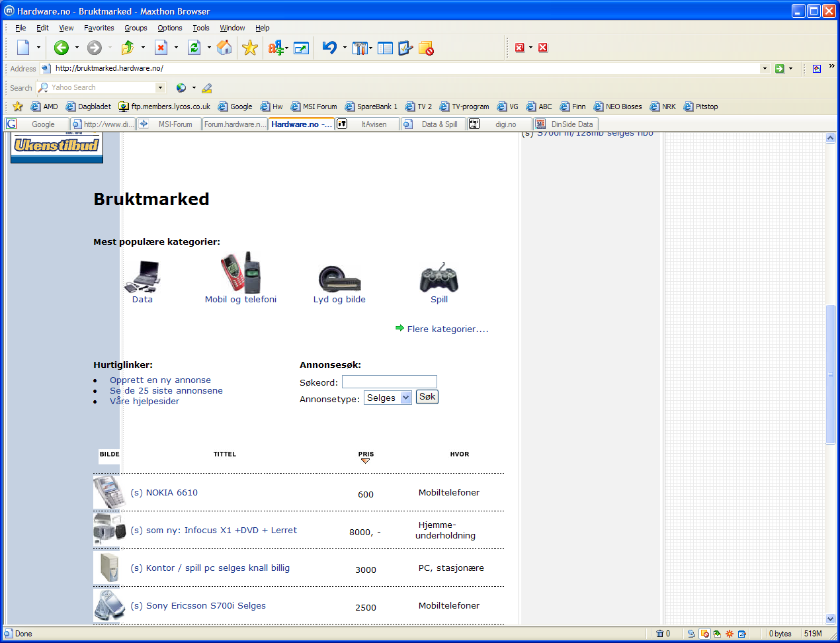840x643 pixels.
Task: Go to the Home page icon
Action: point(224,48)
